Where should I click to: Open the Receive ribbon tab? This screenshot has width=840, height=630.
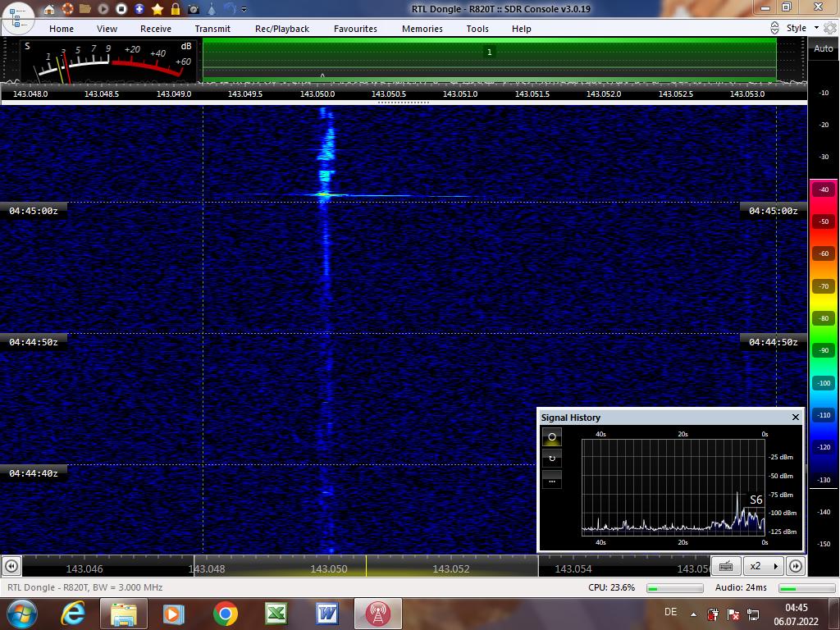point(156,29)
